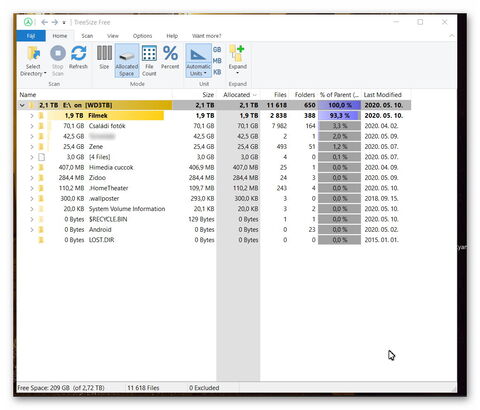Expand the Családi fotók folder
The image size is (480, 410).
(32, 126)
